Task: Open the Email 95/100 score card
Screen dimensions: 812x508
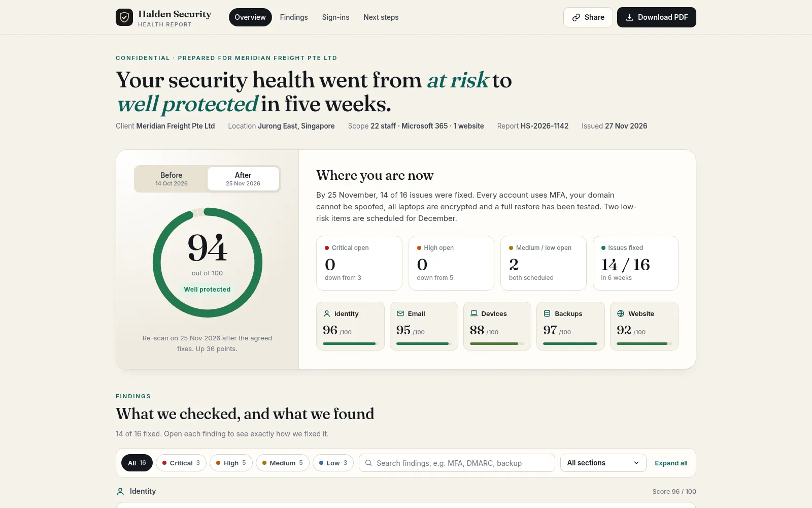Action: pyautogui.click(x=424, y=326)
